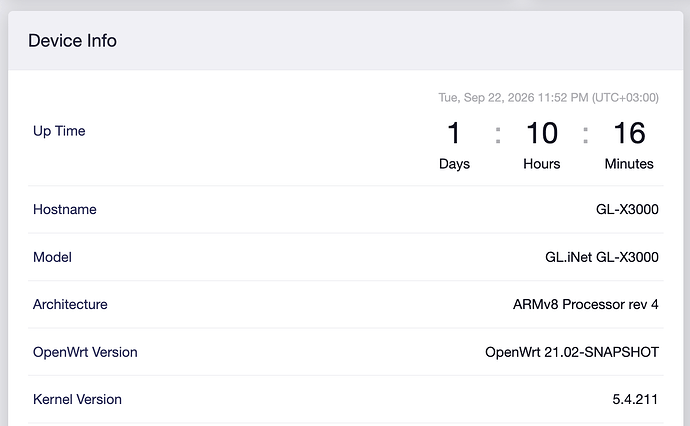
Task: Click the Model label
Action: pyautogui.click(x=52, y=257)
